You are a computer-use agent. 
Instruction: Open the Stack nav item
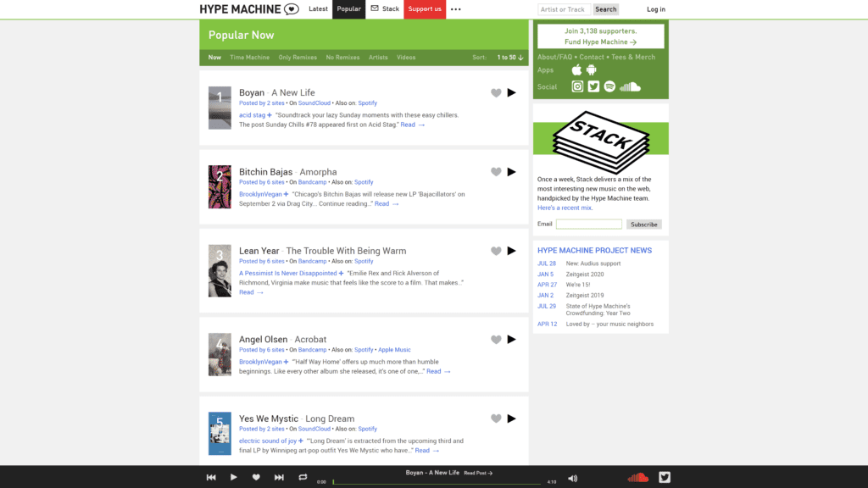click(385, 8)
